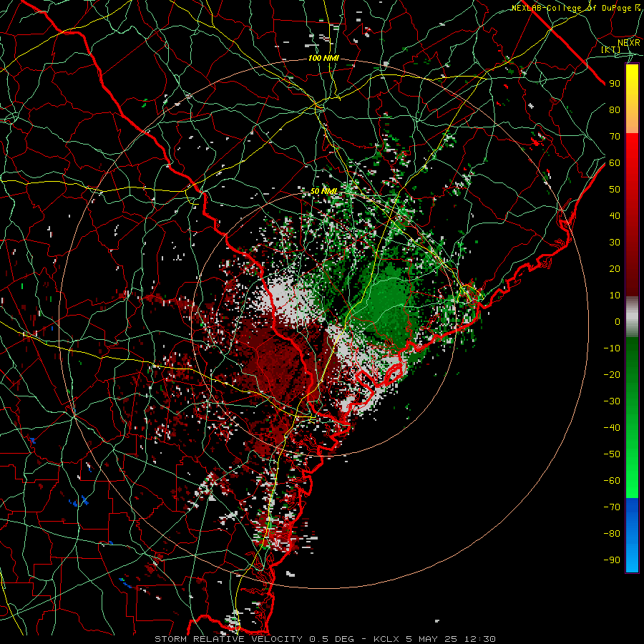Select the positive "50" scale label
The image size is (644, 644).
coord(615,190)
